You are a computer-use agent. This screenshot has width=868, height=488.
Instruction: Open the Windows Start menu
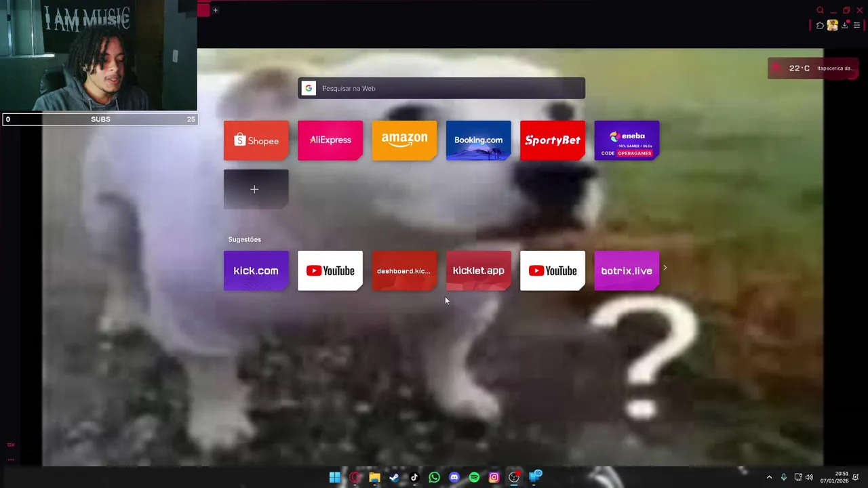click(335, 477)
